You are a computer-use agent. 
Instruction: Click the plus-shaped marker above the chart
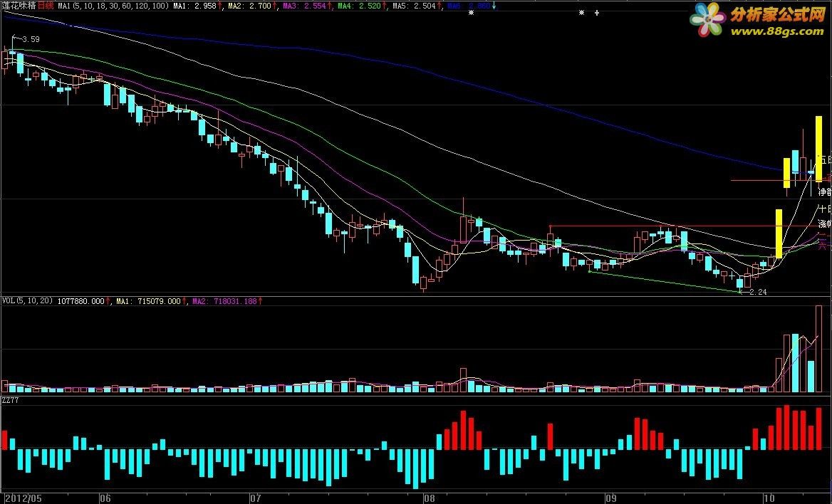[597, 13]
